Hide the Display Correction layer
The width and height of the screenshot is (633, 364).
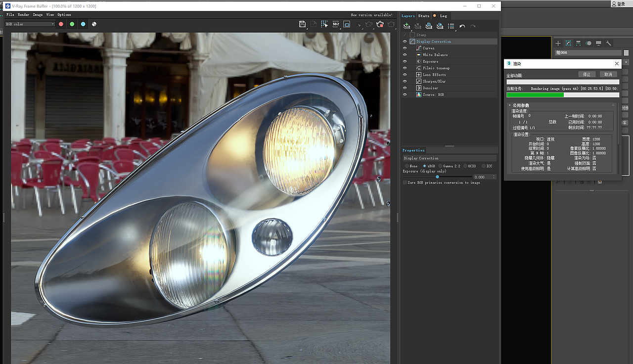(405, 42)
